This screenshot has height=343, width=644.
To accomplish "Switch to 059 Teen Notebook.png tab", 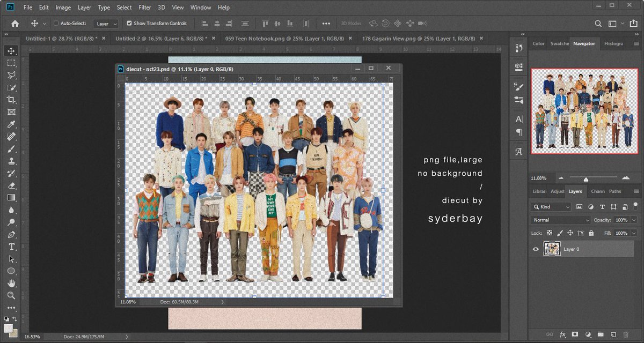I will [x=284, y=39].
